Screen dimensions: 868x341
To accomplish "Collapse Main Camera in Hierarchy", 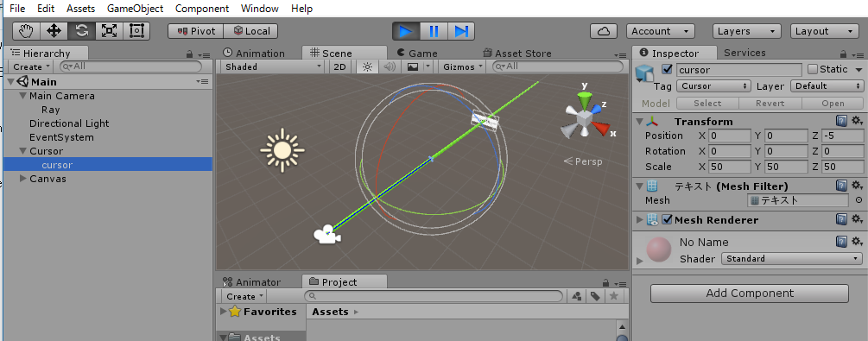I will click(22, 96).
